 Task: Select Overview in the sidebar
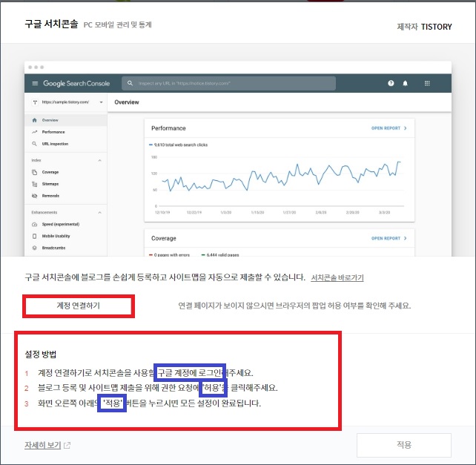tap(65, 120)
